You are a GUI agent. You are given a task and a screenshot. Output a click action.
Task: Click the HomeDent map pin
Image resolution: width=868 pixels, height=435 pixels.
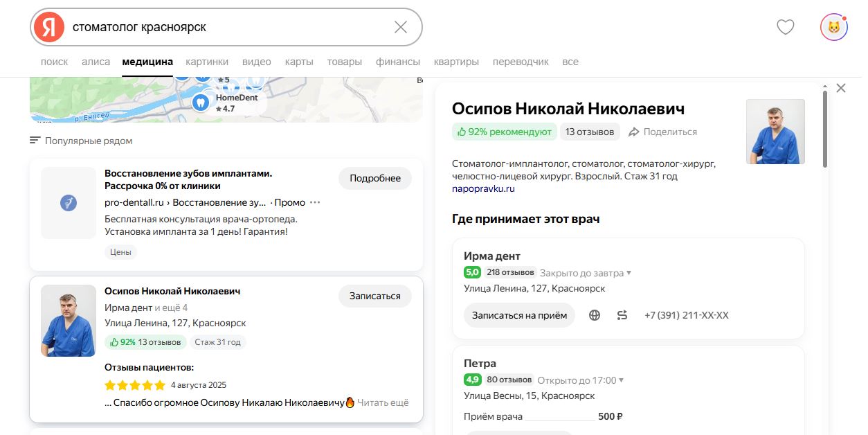pos(200,103)
